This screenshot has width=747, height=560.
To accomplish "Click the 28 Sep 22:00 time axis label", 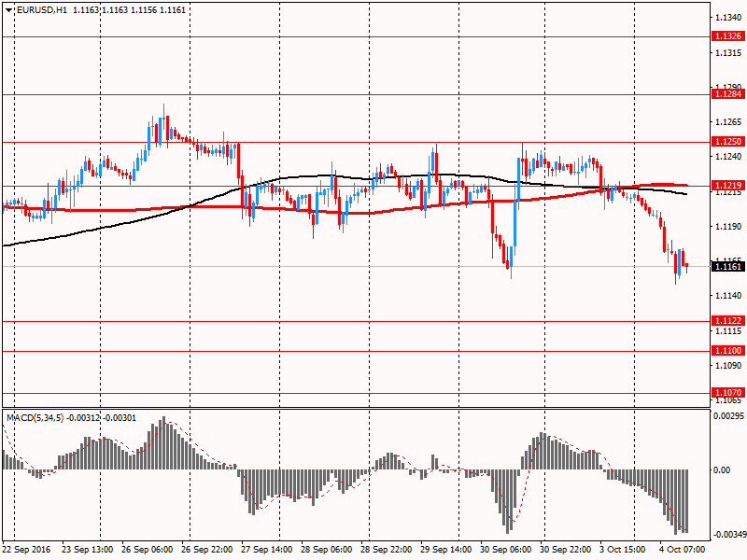I will [x=387, y=549].
